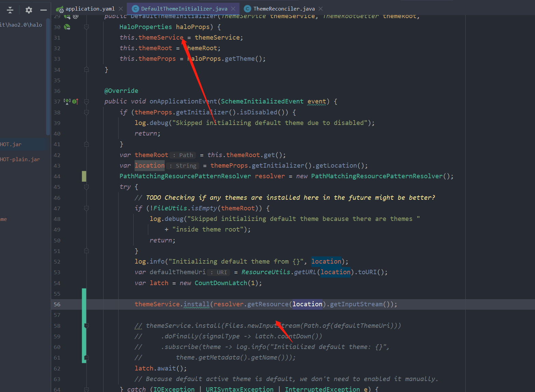Click the Spring Boot icon on application.yaml tab
Viewport: 535px width, 392px height.
click(x=60, y=9)
